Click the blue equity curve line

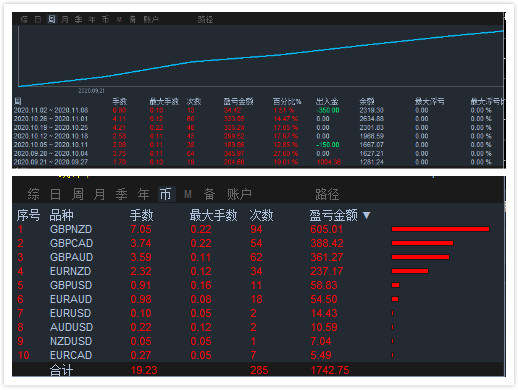260,57
